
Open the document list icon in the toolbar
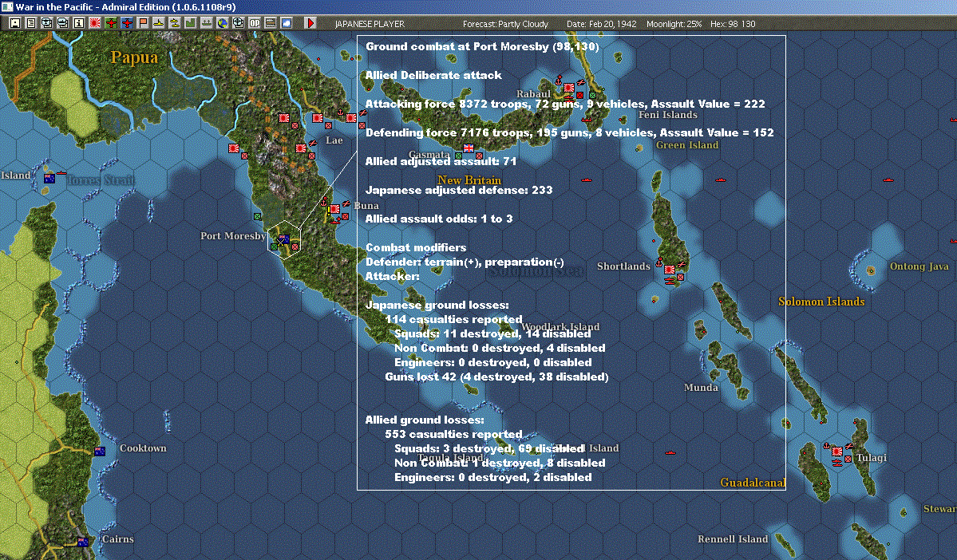point(31,23)
